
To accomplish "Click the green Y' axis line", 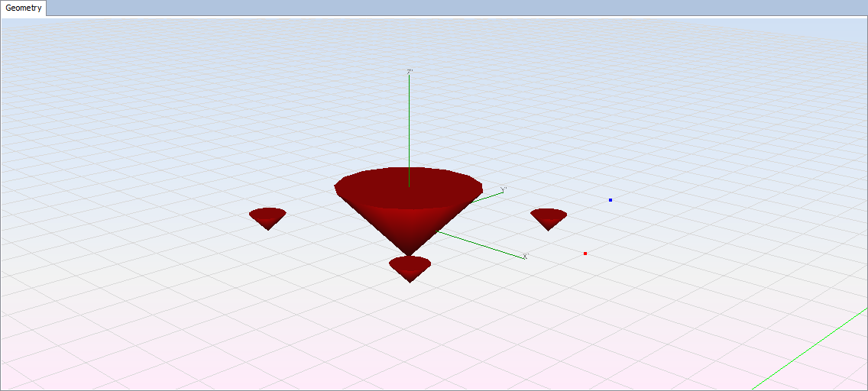I will 491,196.
